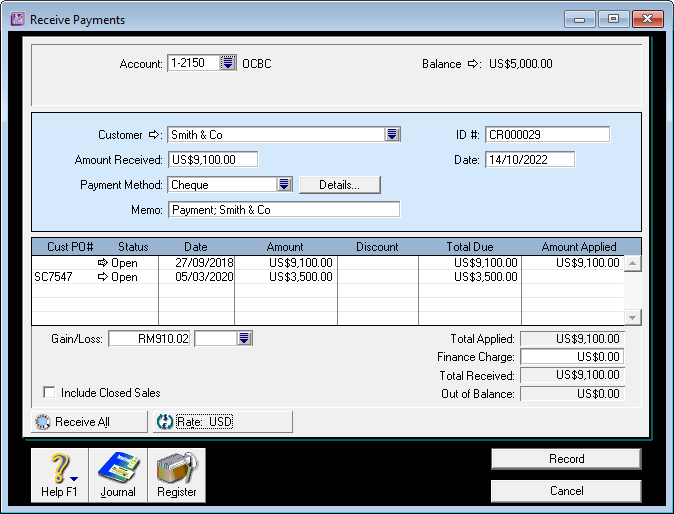The height and width of the screenshot is (514, 674).
Task: Click the Cancel button
Action: (566, 491)
